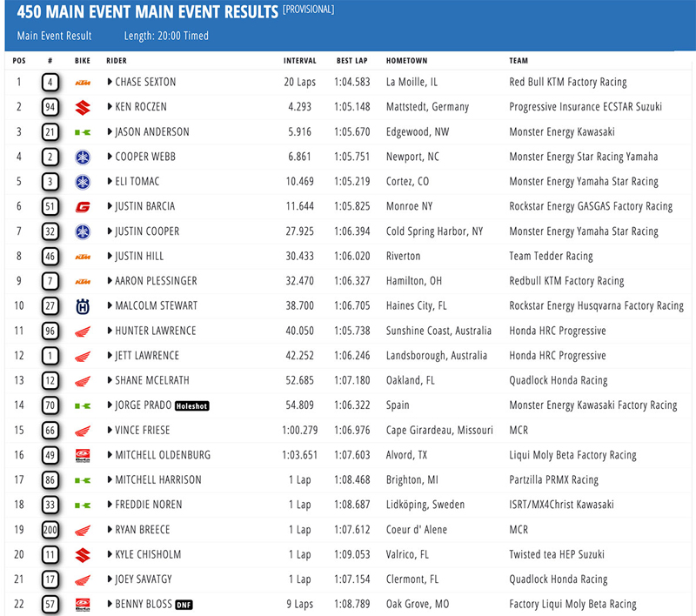
Task: Click the Interval column header
Action: (x=299, y=61)
